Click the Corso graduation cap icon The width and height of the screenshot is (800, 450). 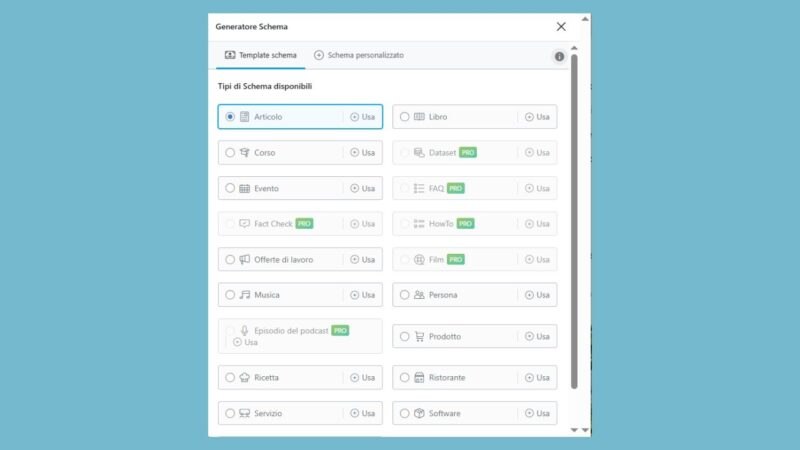pos(245,153)
